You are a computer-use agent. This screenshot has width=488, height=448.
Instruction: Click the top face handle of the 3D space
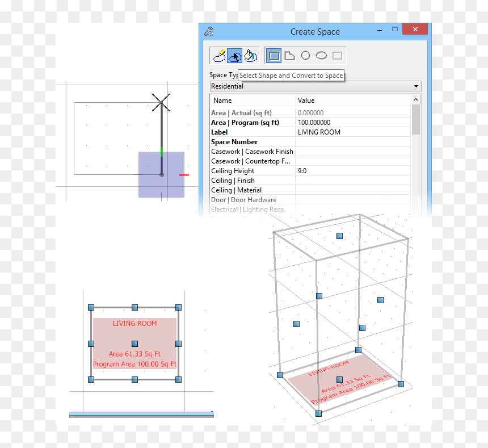tap(339, 236)
